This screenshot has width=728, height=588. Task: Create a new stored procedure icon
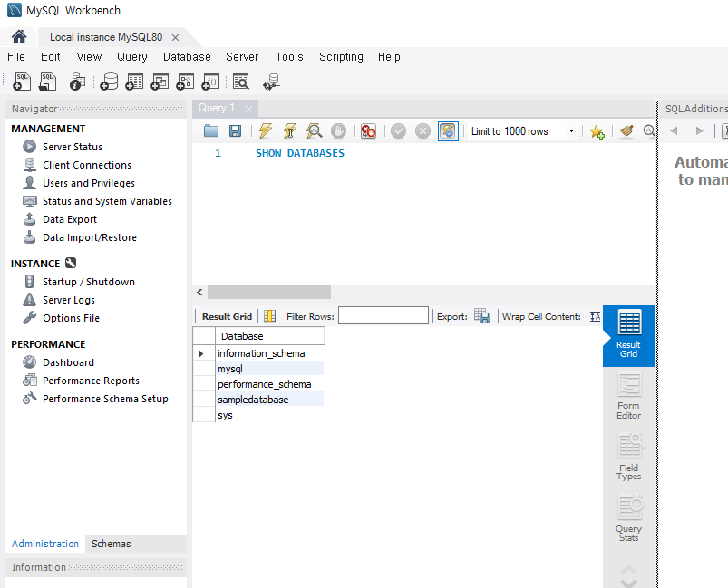[185, 82]
